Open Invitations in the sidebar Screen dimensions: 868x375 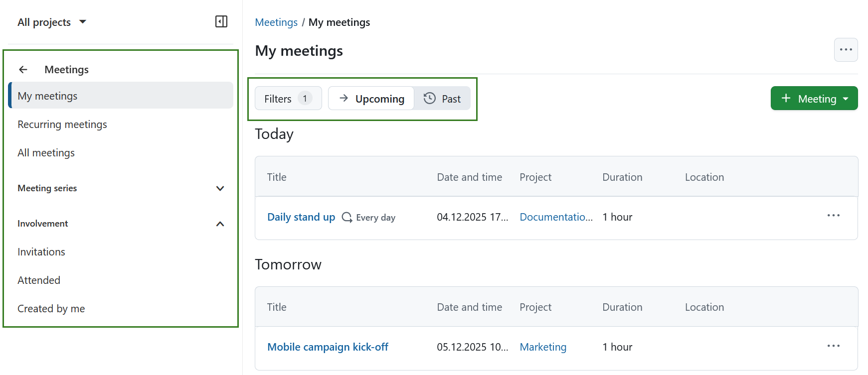41,252
